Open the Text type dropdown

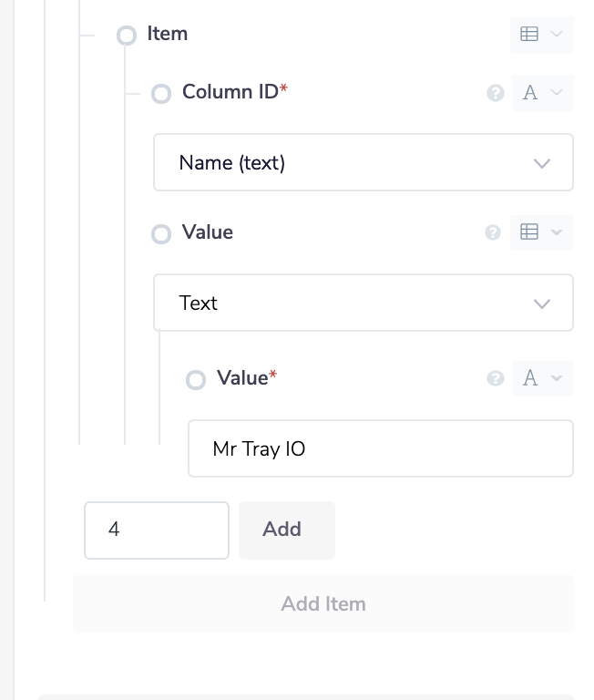tap(363, 303)
